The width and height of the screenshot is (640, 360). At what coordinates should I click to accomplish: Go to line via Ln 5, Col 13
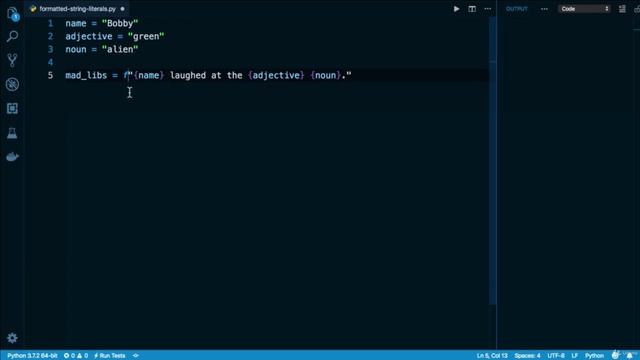point(492,356)
